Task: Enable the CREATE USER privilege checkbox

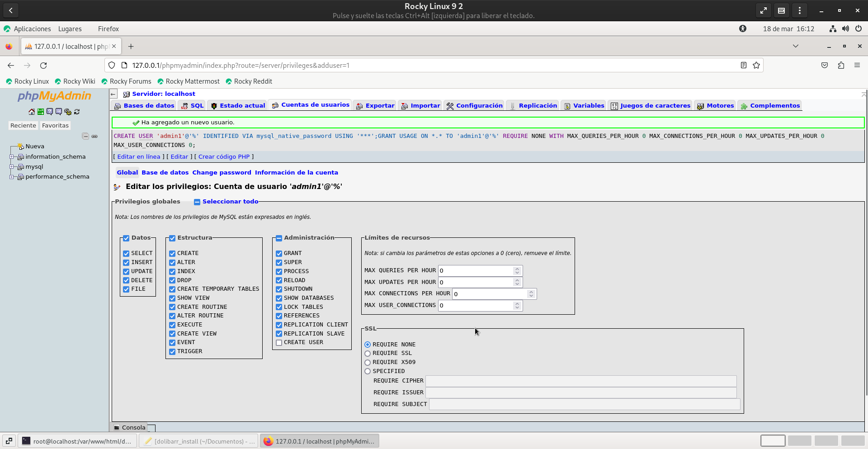Action: pos(279,343)
